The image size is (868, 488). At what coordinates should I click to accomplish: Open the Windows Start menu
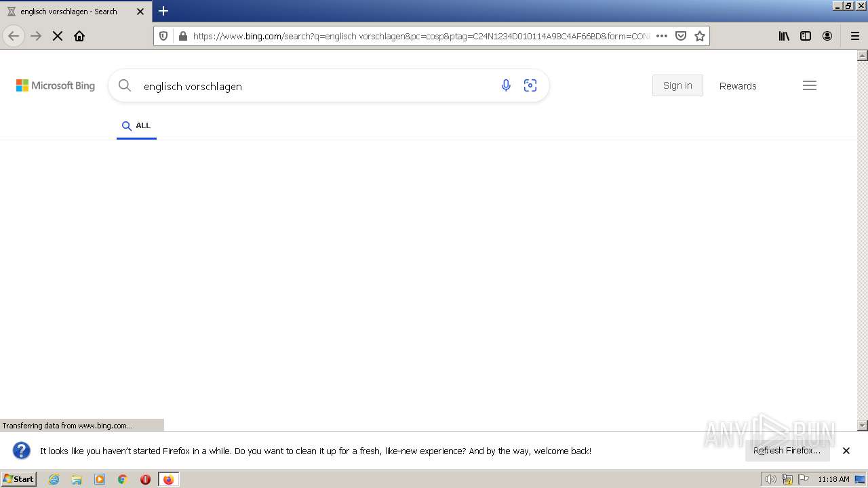coord(19,479)
